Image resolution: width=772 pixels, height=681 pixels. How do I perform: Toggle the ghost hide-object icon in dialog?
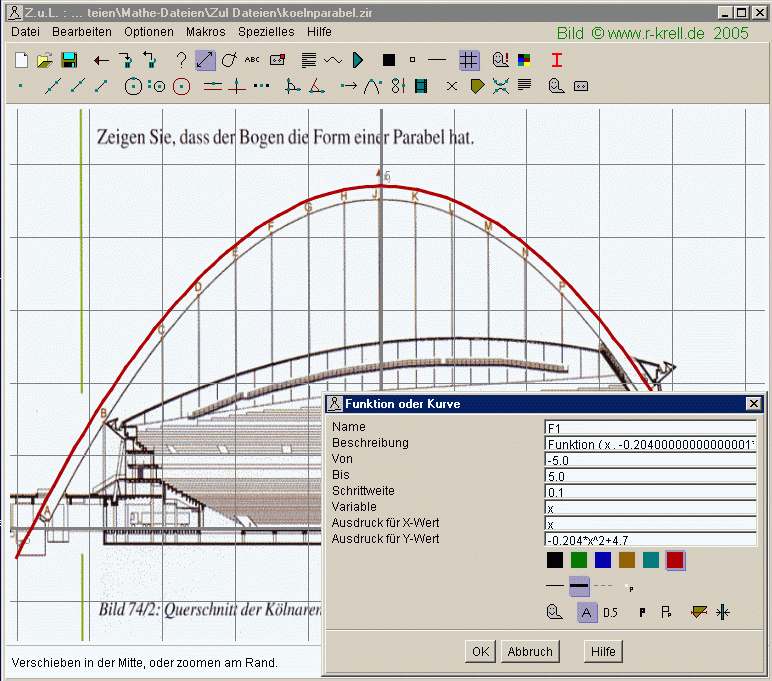tap(555, 612)
